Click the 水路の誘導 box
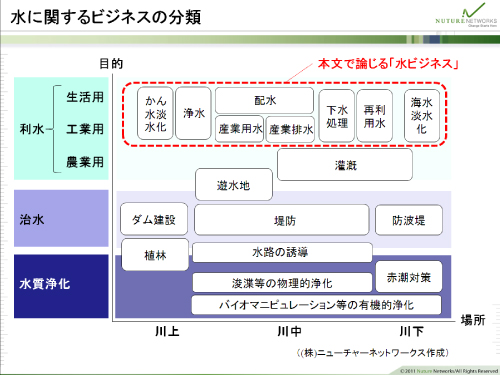 [282, 253]
